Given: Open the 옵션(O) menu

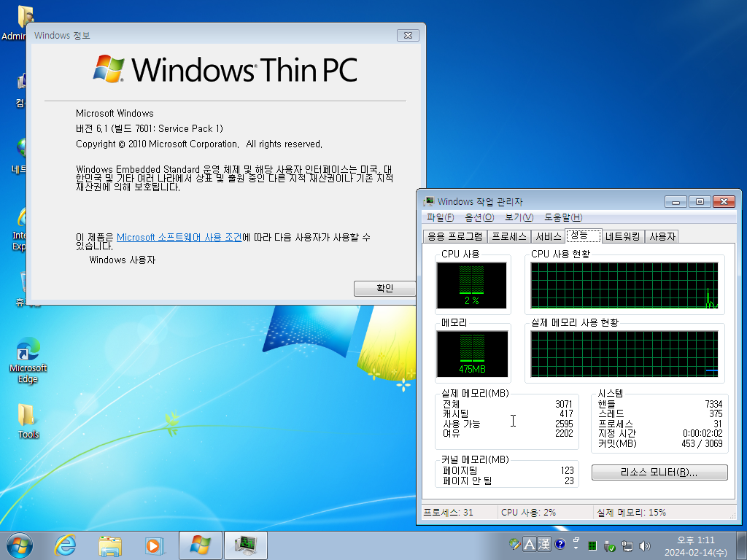Looking at the screenshot, I should [x=479, y=217].
